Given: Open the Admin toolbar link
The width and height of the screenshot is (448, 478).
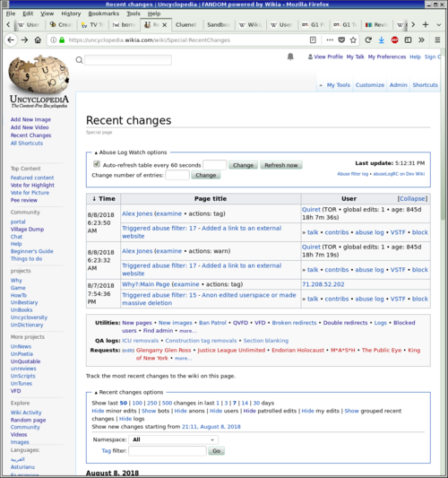Looking at the screenshot, I should (398, 85).
